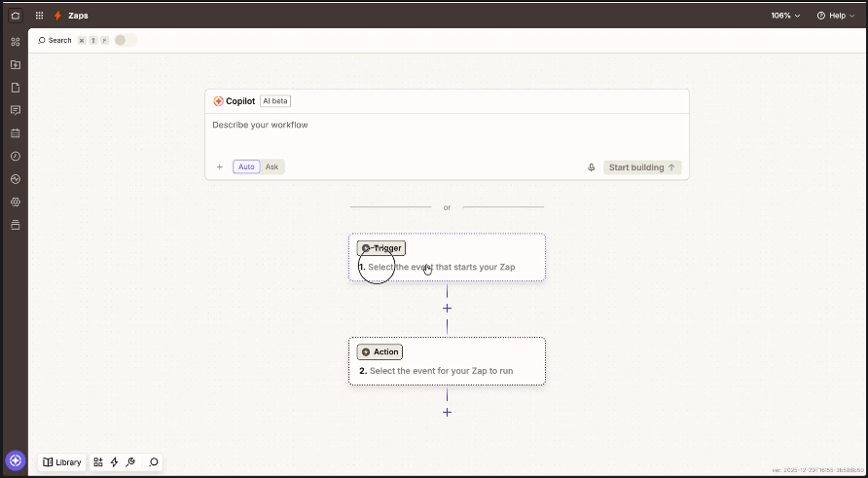Viewport: 868px width, 478px height.
Task: Switch Copilot to Ask mode
Action: 272,167
